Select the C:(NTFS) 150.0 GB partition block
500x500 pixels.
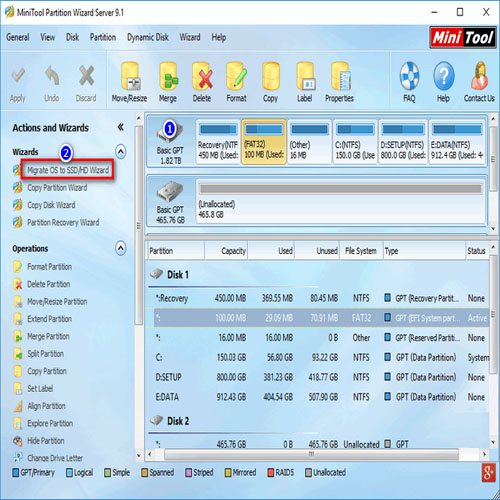[355, 142]
